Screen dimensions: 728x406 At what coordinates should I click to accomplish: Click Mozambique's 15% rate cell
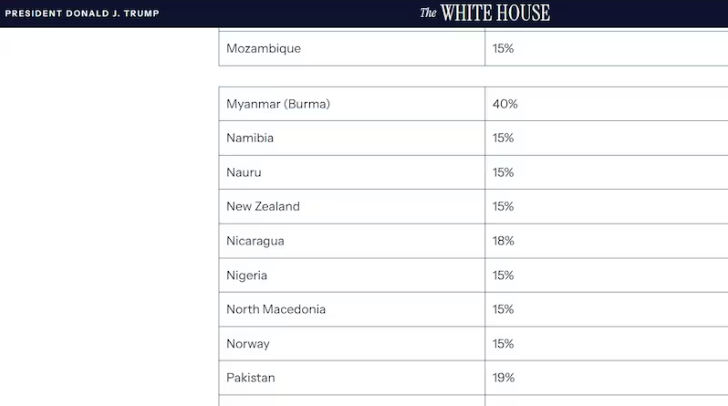pos(606,48)
